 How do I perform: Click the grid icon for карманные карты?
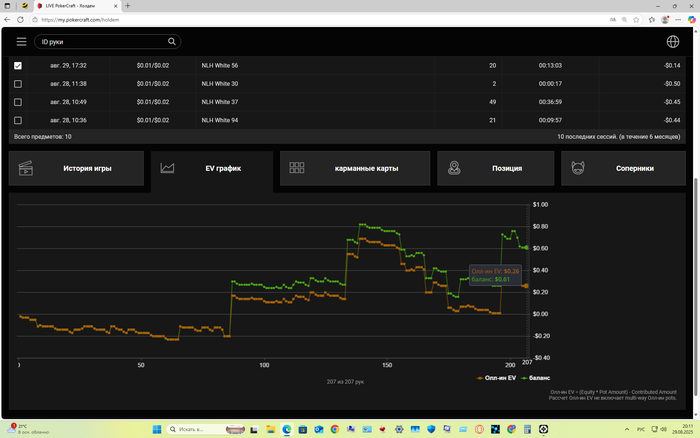point(297,168)
